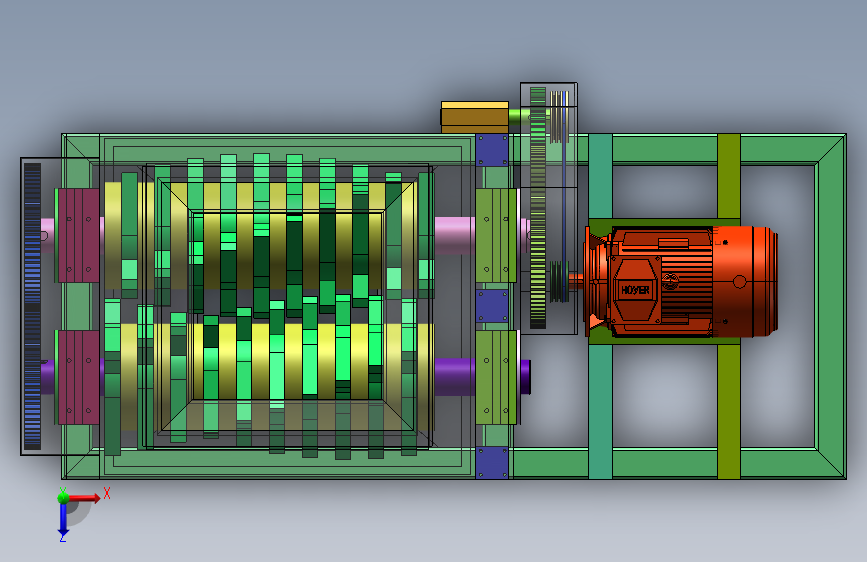The width and height of the screenshot is (867, 562).
Task: Select the upper-right olive bearing block
Action: click(496, 236)
